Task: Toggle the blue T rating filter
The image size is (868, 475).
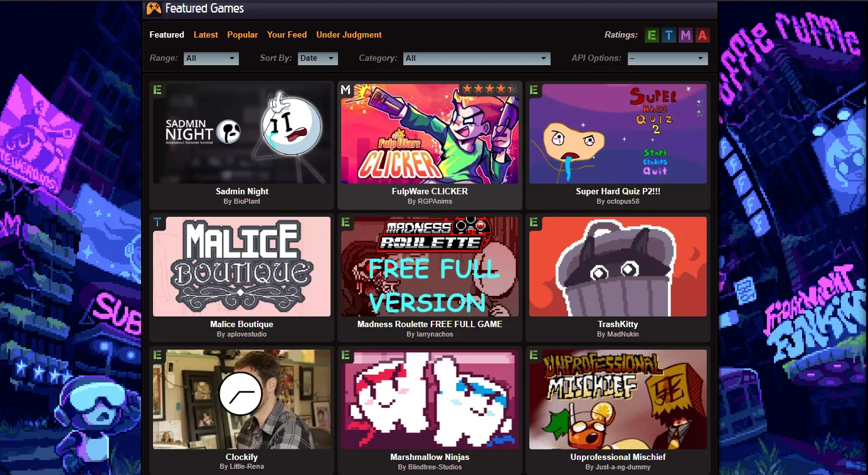Action: pos(669,35)
